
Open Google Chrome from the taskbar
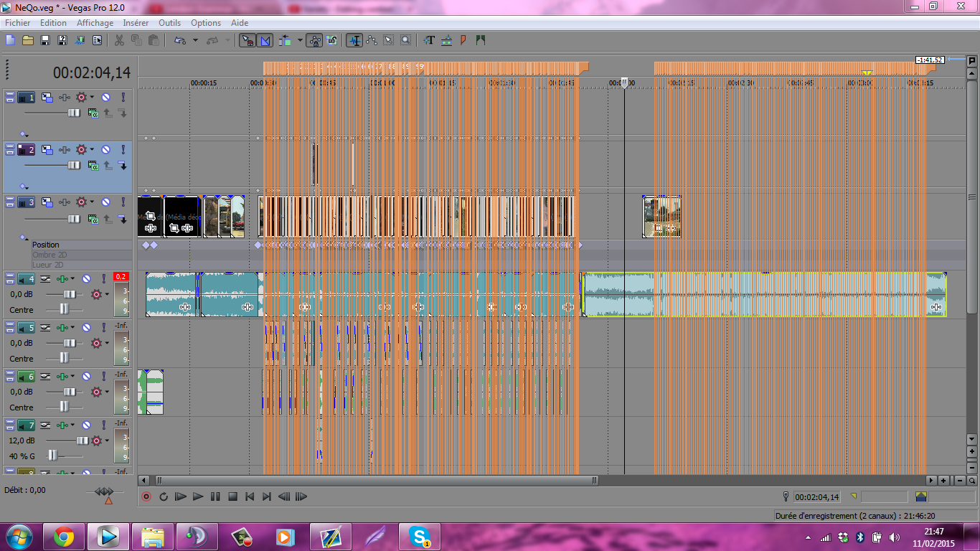pyautogui.click(x=64, y=536)
